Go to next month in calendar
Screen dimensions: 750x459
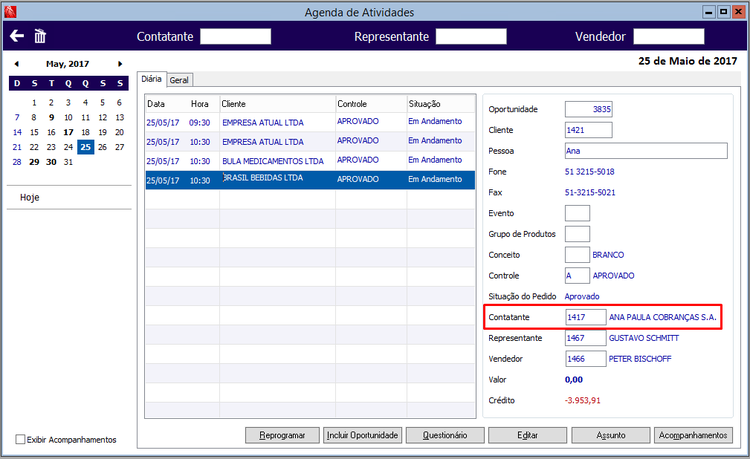[120, 64]
